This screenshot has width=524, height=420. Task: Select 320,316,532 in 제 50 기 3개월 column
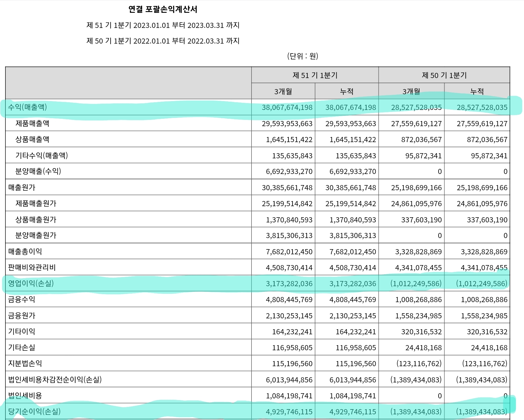pyautogui.click(x=421, y=332)
